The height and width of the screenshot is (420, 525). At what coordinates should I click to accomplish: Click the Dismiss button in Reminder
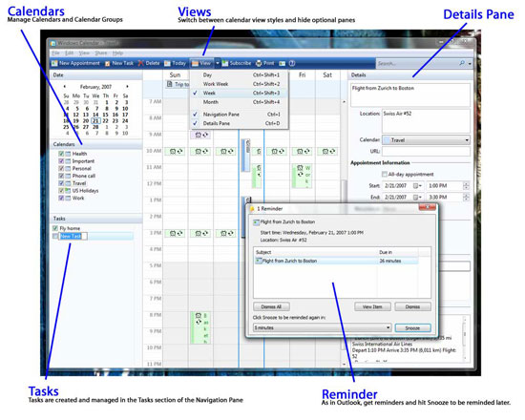point(412,306)
